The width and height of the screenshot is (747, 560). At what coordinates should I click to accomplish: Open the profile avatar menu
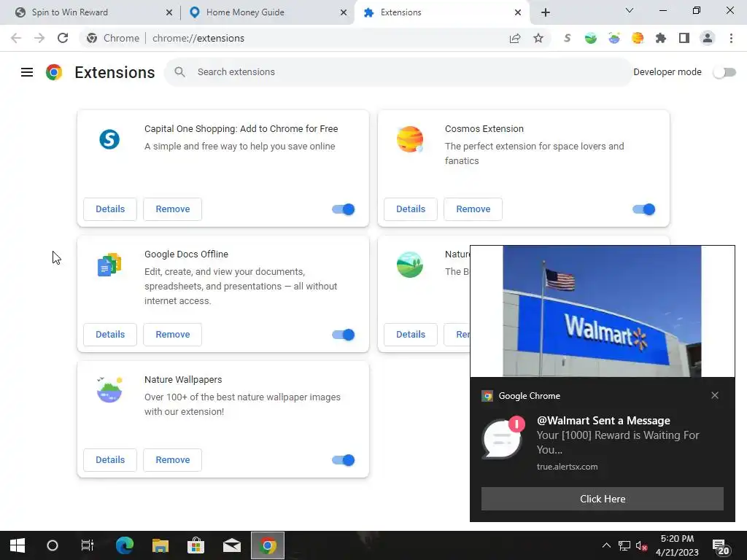tap(708, 38)
